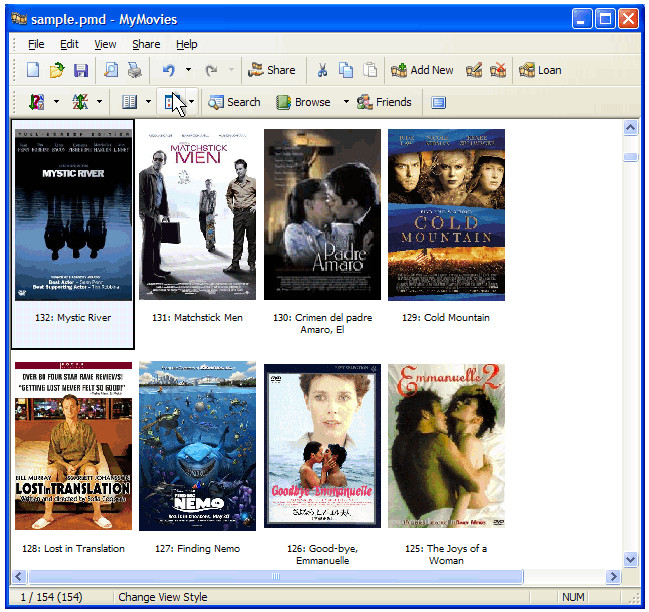Undo the last action

tap(168, 70)
